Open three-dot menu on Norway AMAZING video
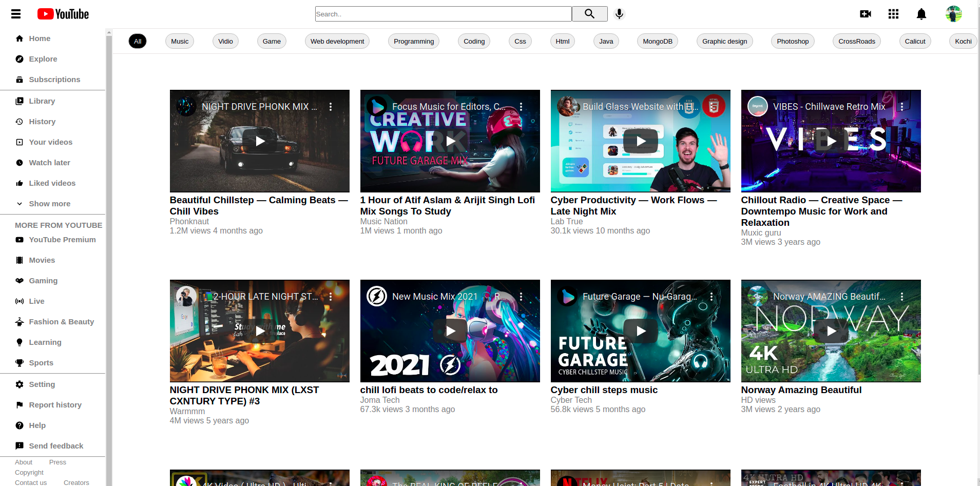Screen dimensions: 980x486 tap(902, 297)
